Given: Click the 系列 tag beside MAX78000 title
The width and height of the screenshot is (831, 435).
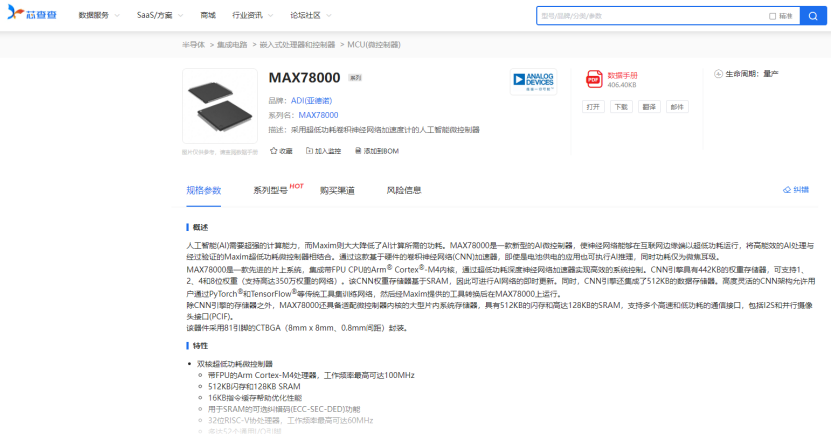Looking at the screenshot, I should pos(355,78).
